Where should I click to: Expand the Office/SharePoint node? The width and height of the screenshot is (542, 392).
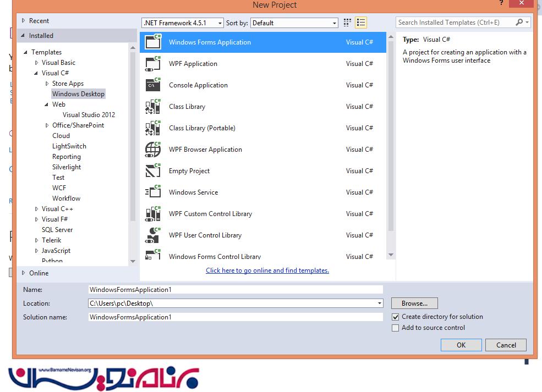tap(47, 125)
